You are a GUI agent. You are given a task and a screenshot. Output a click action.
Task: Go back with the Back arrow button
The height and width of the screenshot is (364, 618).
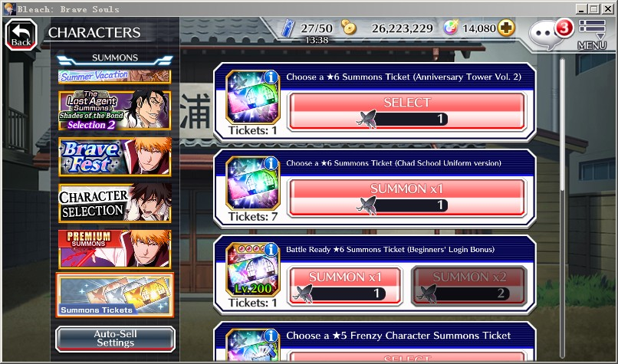21,34
